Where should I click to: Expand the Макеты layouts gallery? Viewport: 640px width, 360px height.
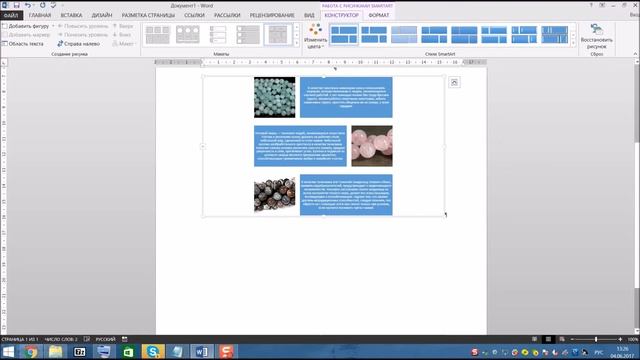click(x=296, y=42)
